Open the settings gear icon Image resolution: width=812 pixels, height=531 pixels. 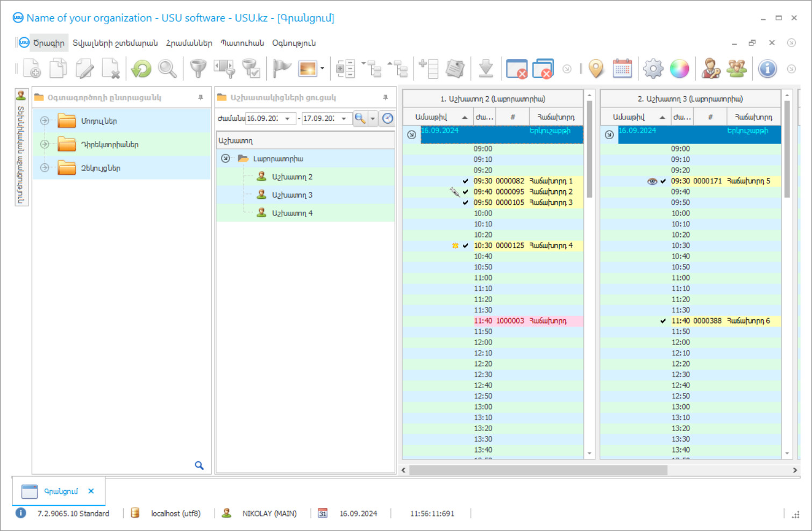click(x=653, y=69)
